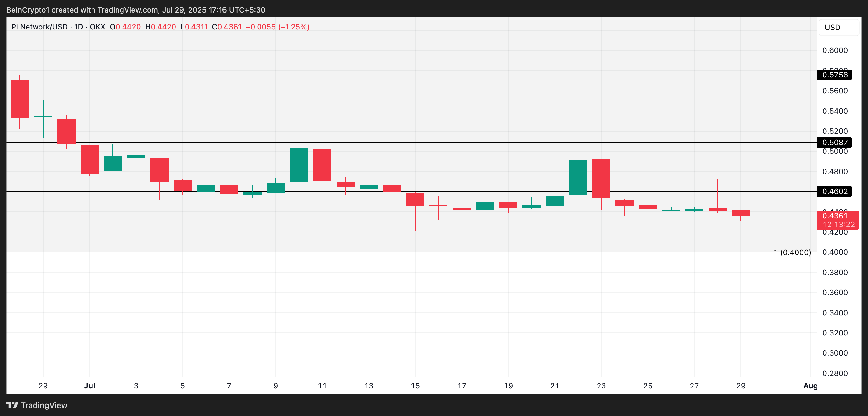Click the large green candle on July 22
The height and width of the screenshot is (416, 868).
(x=578, y=178)
